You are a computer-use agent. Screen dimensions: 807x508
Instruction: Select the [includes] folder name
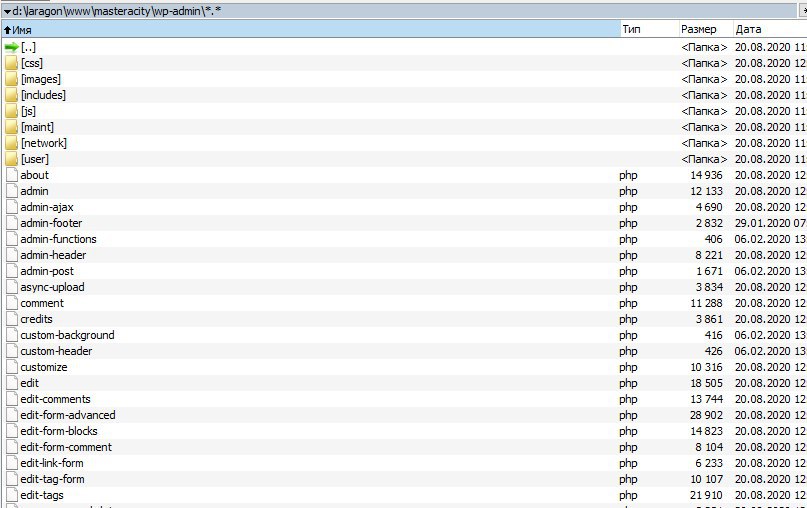pyautogui.click(x=43, y=95)
